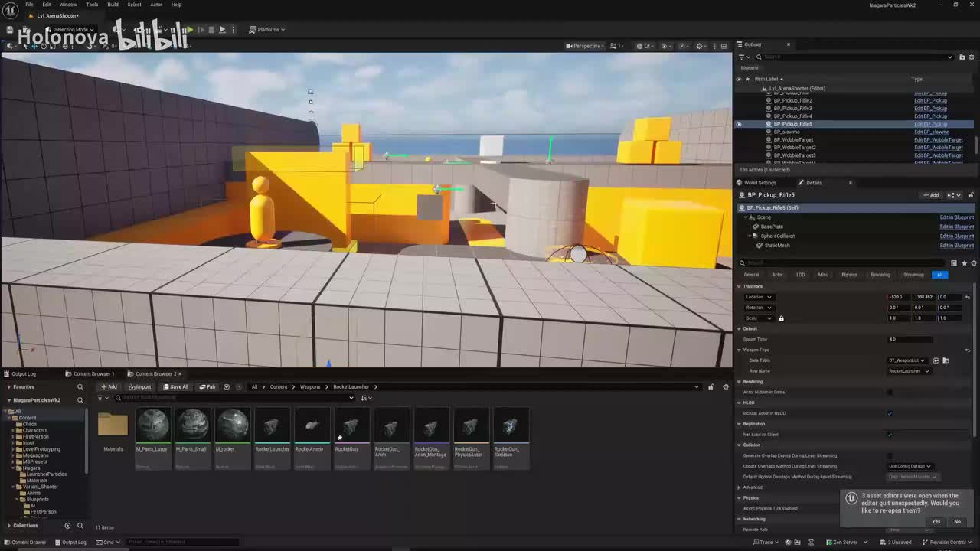The height and width of the screenshot is (551, 980).
Task: Click Edit in Blueprint for SphereCollision
Action: tap(957, 236)
